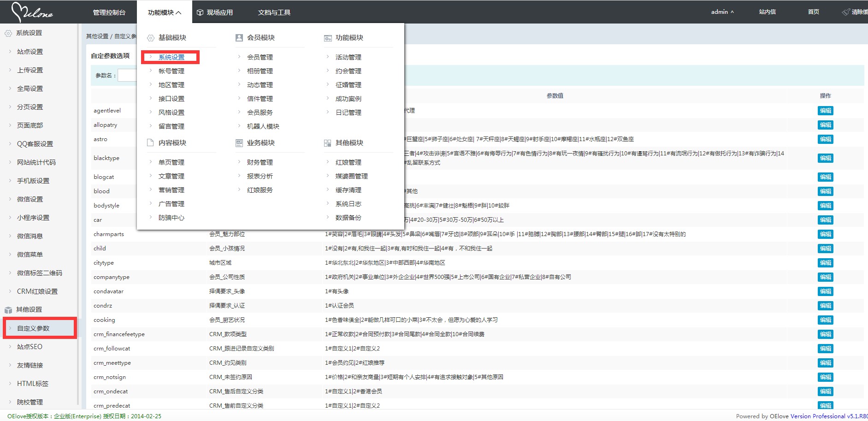Open 微信菜单 in the left sidebar
Image resolution: width=868 pixels, height=421 pixels.
30,255
